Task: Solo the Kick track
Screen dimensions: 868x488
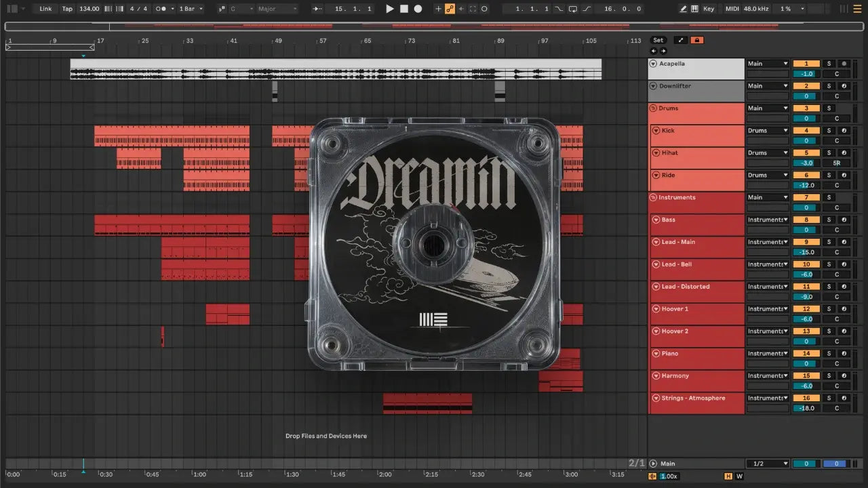Action: 829,131
